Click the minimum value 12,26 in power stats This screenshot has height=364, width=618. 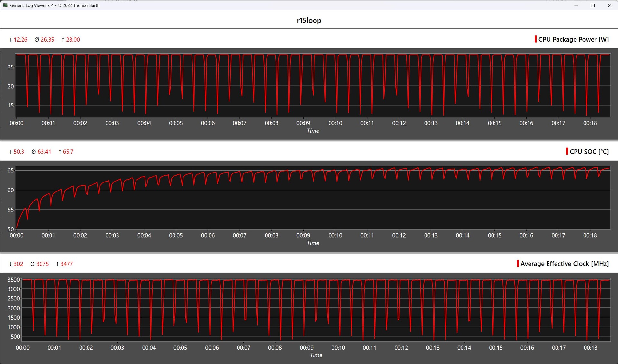tap(20, 40)
